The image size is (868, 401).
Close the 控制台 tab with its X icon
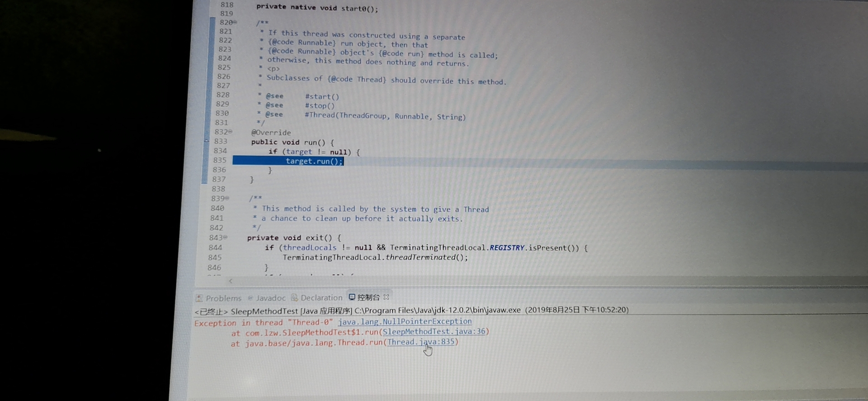click(386, 297)
